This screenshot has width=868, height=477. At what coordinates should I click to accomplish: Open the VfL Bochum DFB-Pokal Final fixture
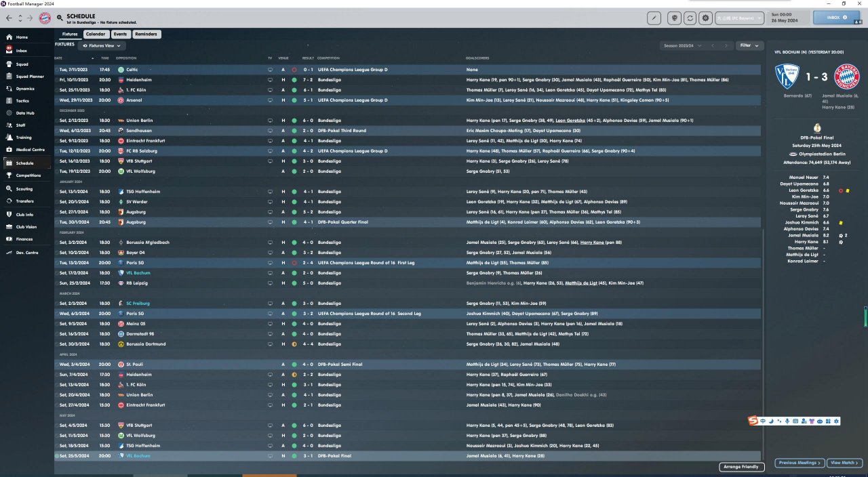coord(408,455)
